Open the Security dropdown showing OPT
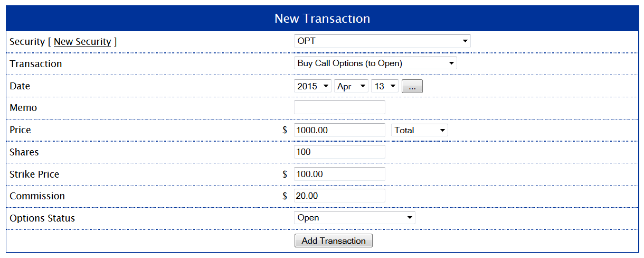644x258 pixels. tap(382, 41)
